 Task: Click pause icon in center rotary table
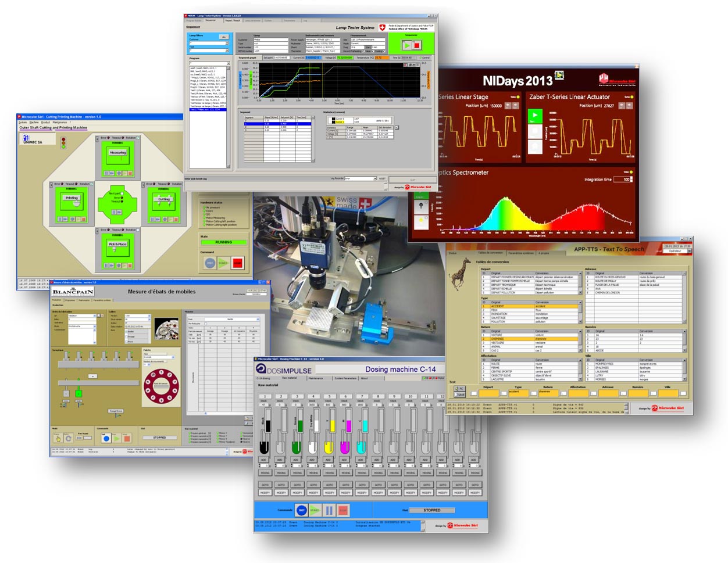click(x=114, y=212)
